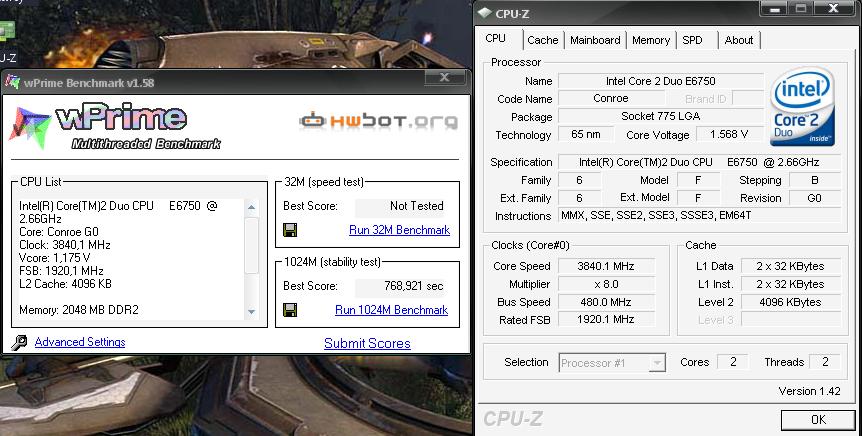This screenshot has width=862, height=436.
Task: Click 'Vcore: 1,175 V' in CPU List
Action: pyautogui.click(x=55, y=258)
